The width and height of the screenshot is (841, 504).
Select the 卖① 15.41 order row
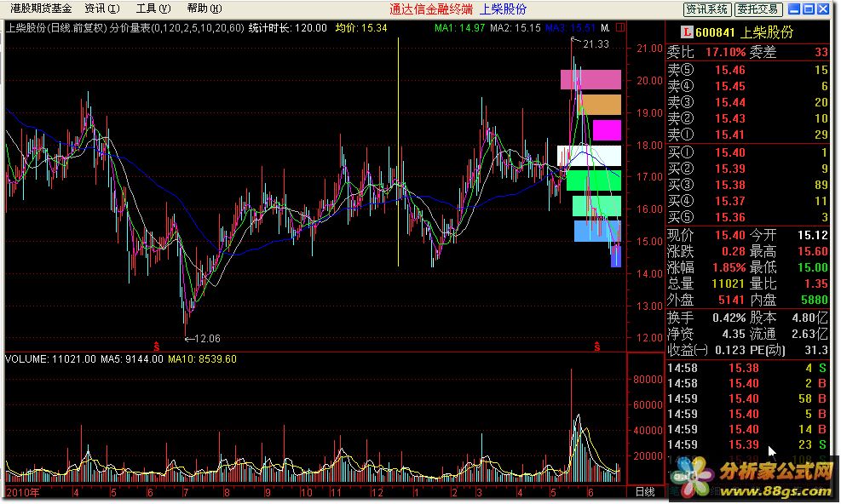tap(747, 135)
